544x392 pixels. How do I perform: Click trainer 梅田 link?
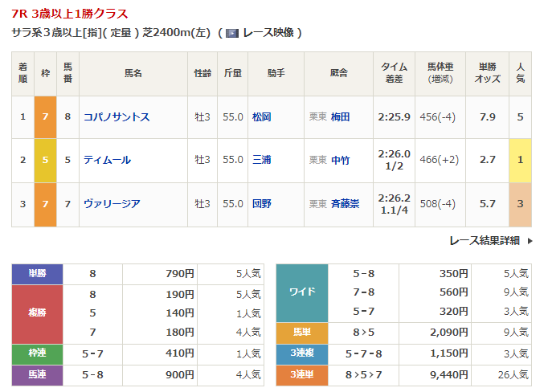pyautogui.click(x=341, y=117)
